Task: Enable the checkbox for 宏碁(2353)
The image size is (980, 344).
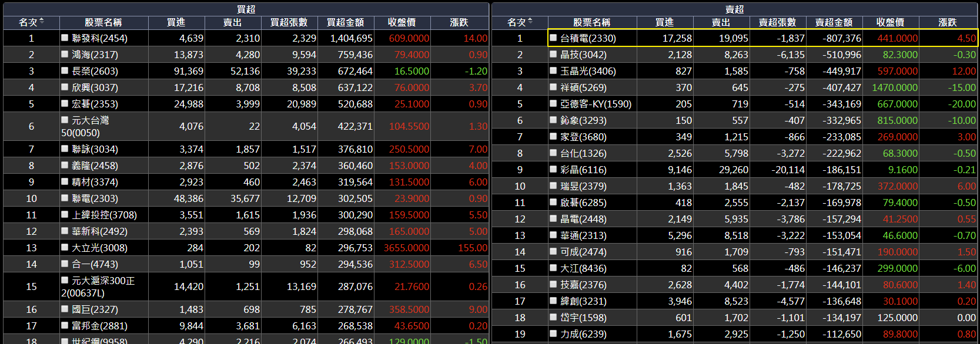Action: tap(65, 103)
